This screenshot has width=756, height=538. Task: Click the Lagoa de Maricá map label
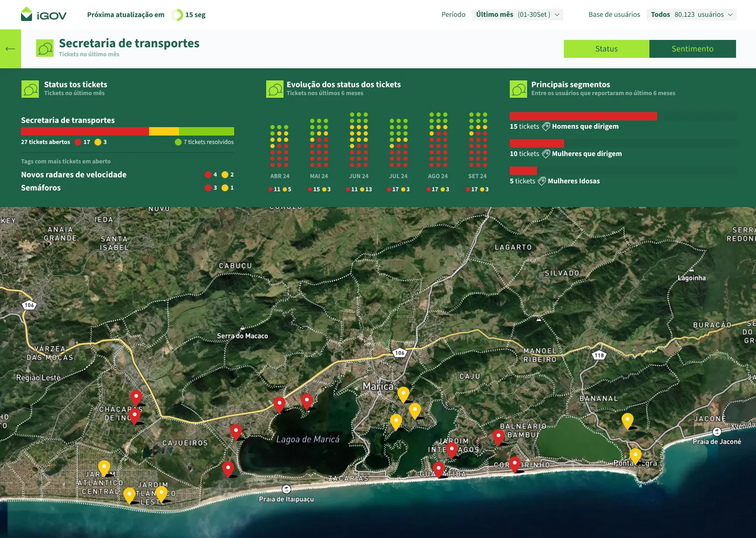[308, 439]
